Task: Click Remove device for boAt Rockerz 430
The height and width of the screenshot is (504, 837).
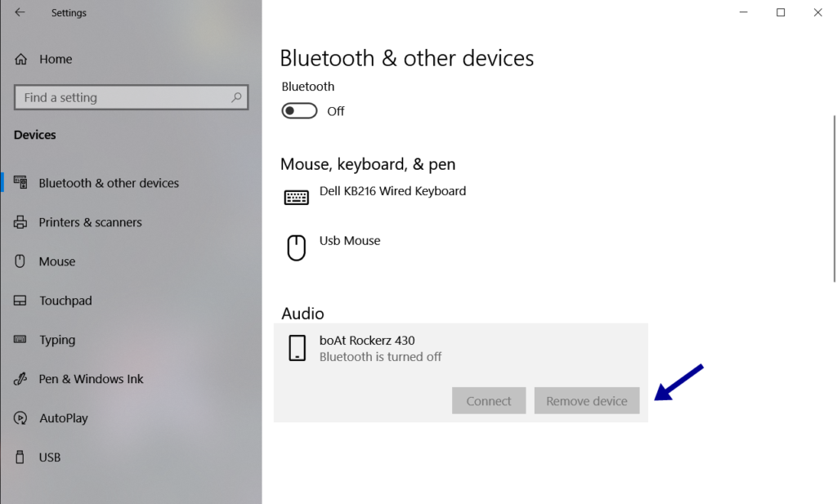Action: pyautogui.click(x=586, y=400)
